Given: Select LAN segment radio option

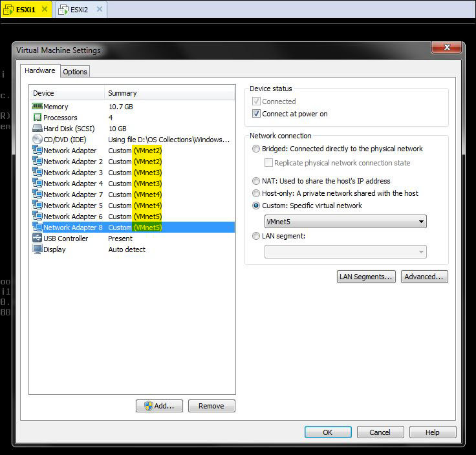Looking at the screenshot, I should (x=256, y=236).
